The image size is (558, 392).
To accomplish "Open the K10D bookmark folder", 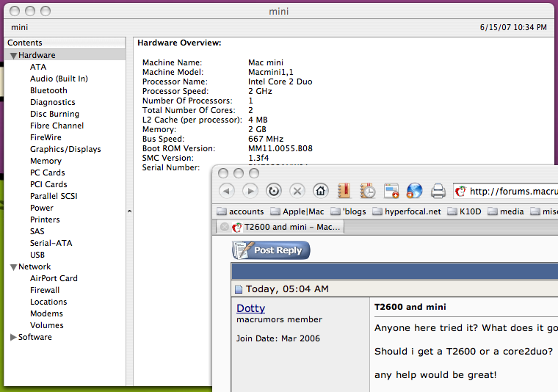I will [464, 211].
